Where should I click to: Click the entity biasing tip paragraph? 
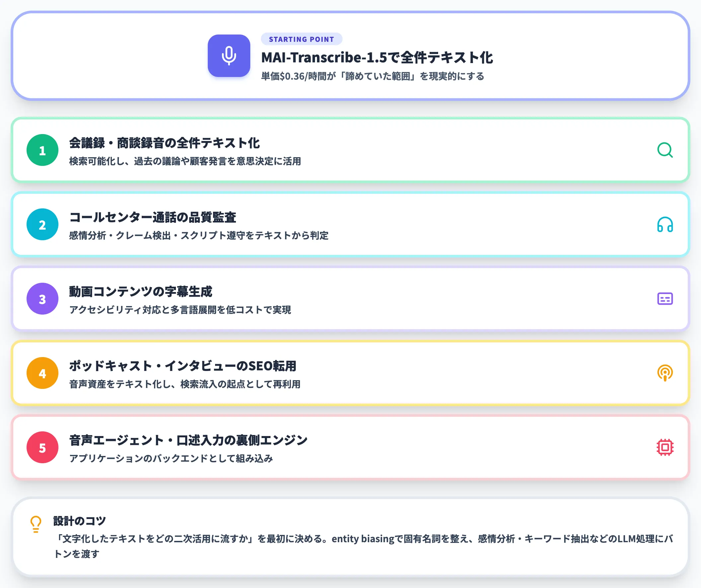[x=363, y=546]
